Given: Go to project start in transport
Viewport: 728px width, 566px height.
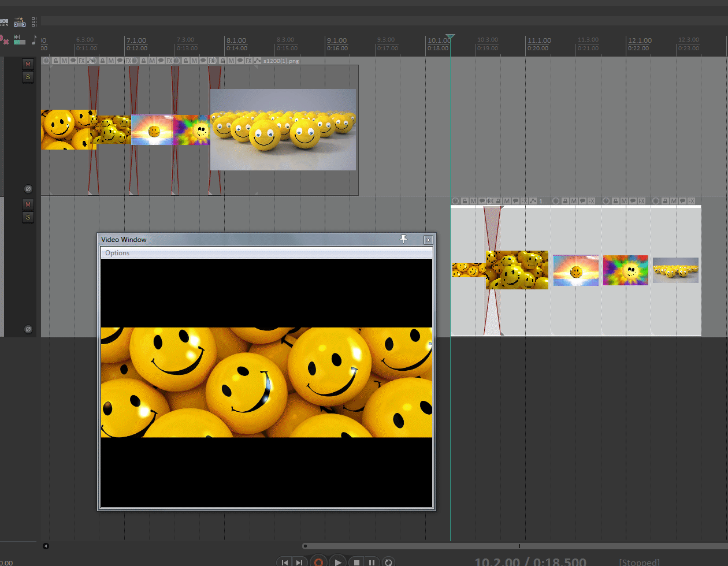Looking at the screenshot, I should (x=284, y=562).
